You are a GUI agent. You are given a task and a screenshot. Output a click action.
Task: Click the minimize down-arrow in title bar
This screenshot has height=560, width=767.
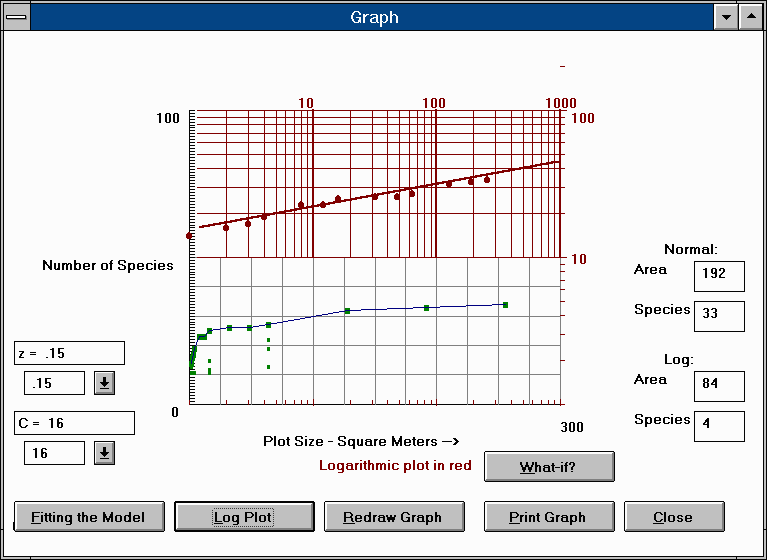(725, 17)
